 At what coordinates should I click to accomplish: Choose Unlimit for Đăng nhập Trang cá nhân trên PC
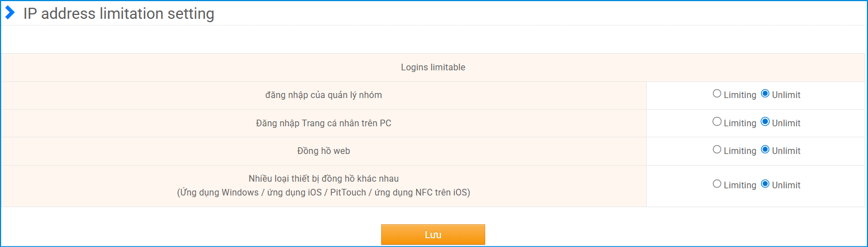tap(765, 122)
